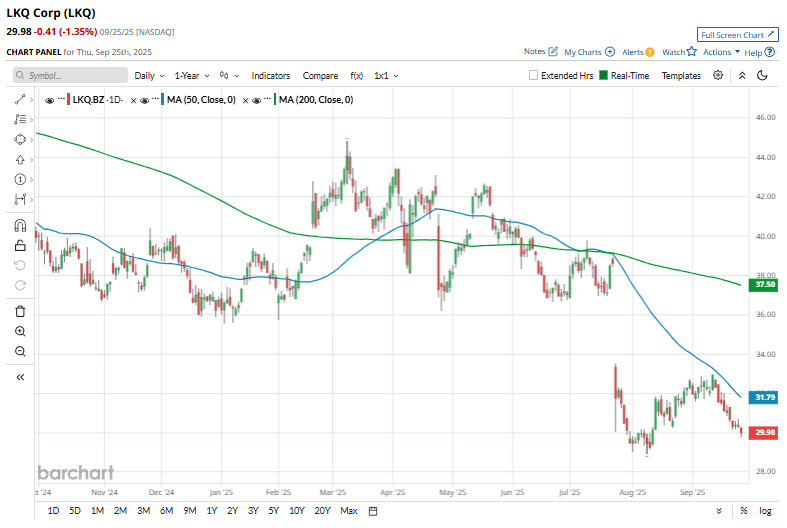Viewport: 787px width, 528px height.
Task: Open the Daily frequency dropdown
Action: (149, 75)
